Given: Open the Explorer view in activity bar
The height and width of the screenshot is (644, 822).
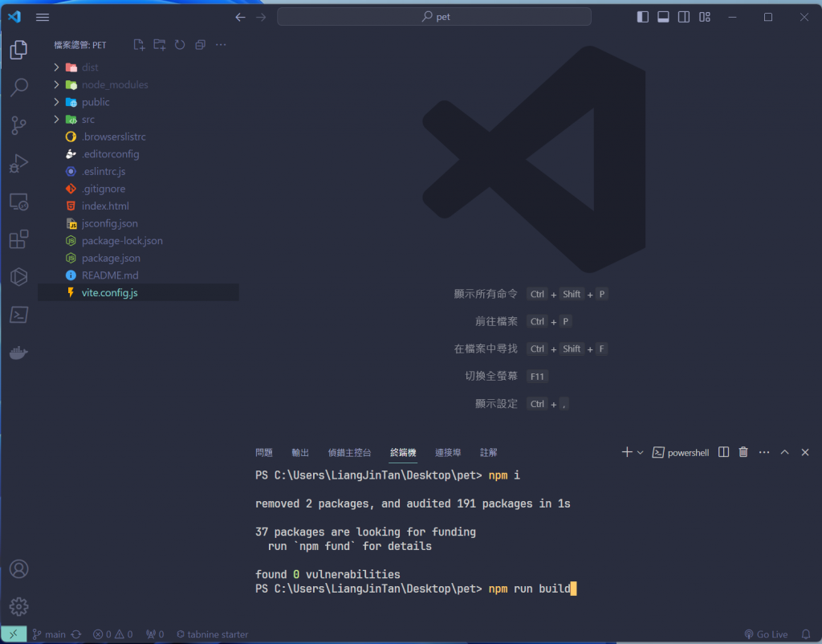Looking at the screenshot, I should [x=19, y=50].
